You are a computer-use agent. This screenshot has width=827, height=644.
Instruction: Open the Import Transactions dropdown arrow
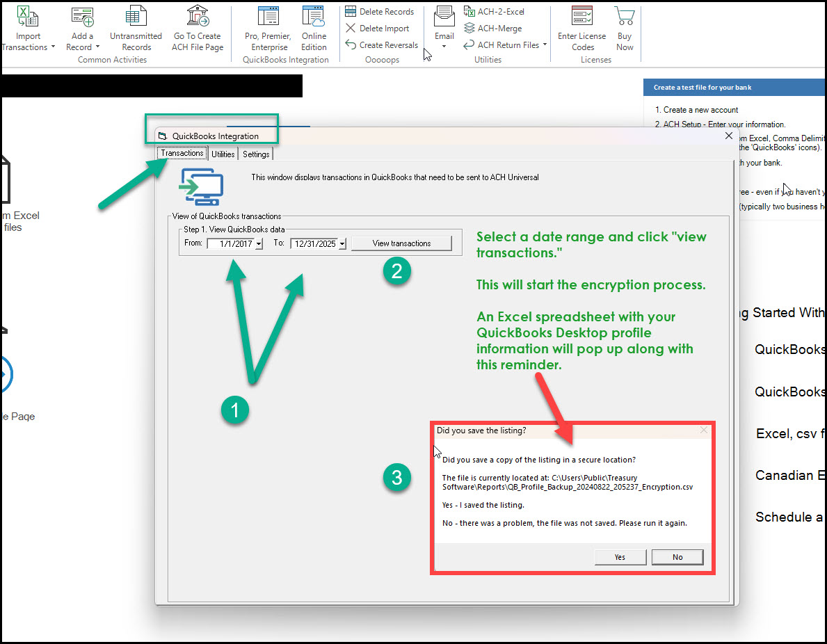[53, 47]
